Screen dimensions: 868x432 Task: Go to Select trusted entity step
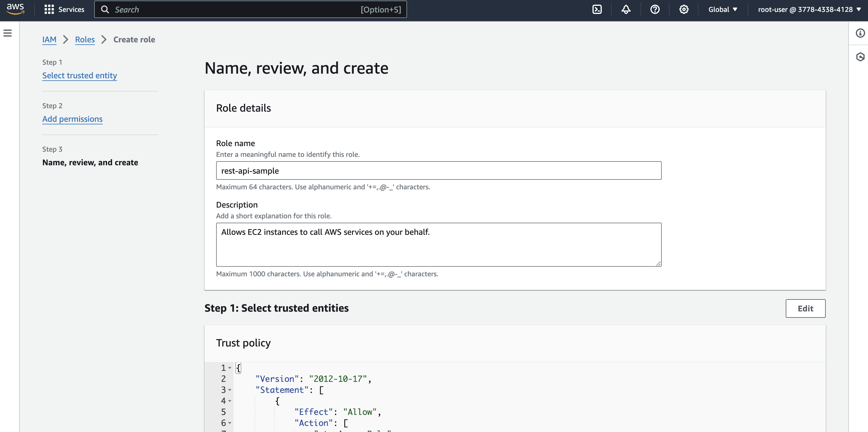point(79,76)
